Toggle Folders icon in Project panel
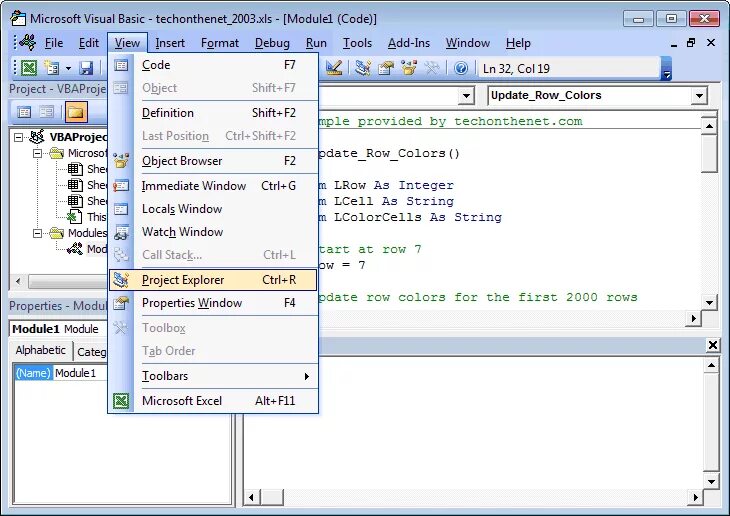Viewport: 730px width, 516px height. 76,112
